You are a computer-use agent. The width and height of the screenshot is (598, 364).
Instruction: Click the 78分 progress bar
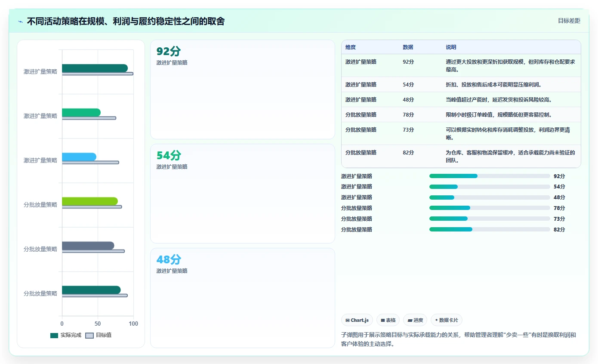pyautogui.click(x=490, y=208)
